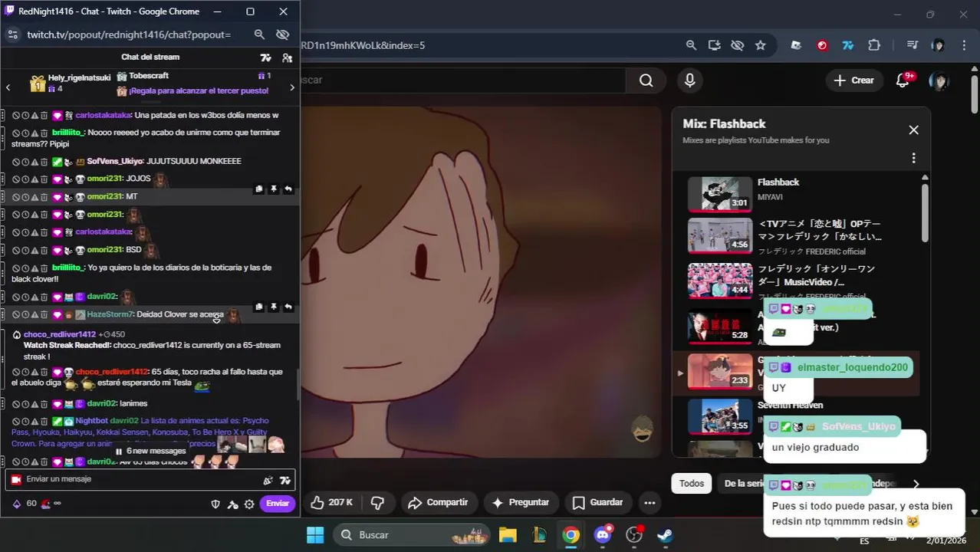Show previous gift leaderboard entry
Image resolution: width=980 pixels, height=552 pixels.
click(8, 87)
